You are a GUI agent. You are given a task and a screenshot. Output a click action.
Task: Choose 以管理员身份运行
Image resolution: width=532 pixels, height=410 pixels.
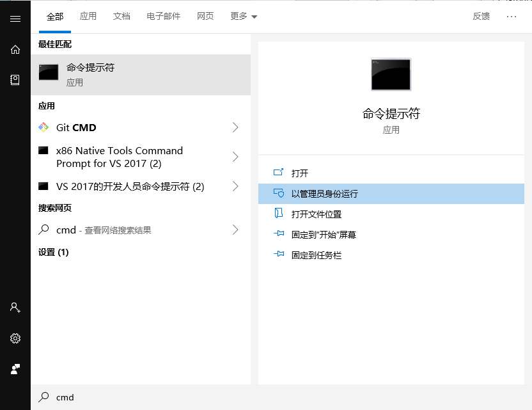tap(391, 194)
